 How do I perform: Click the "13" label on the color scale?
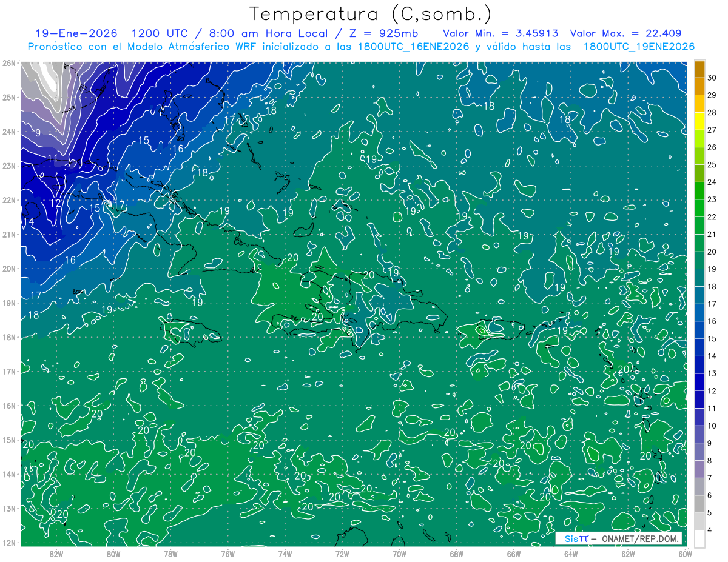(712, 373)
